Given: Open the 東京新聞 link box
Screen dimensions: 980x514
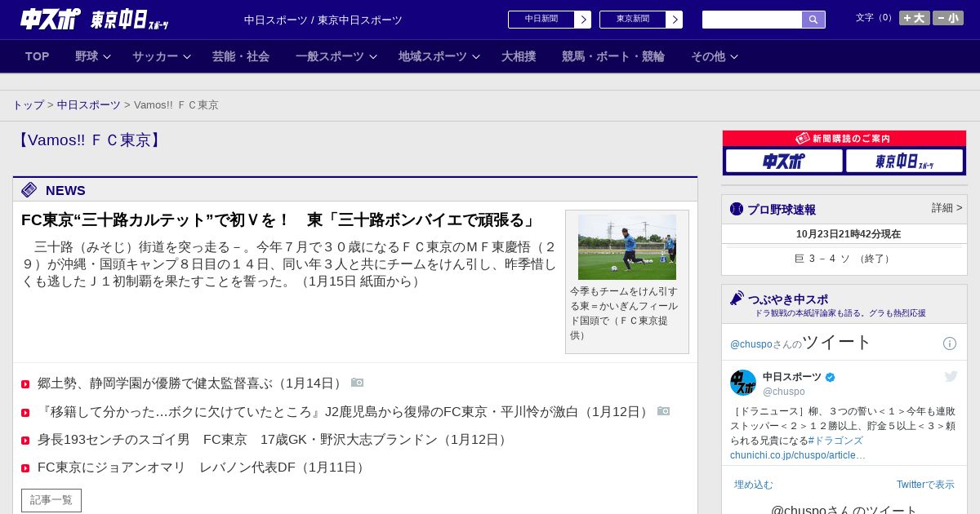Looking at the screenshot, I should point(633,20).
